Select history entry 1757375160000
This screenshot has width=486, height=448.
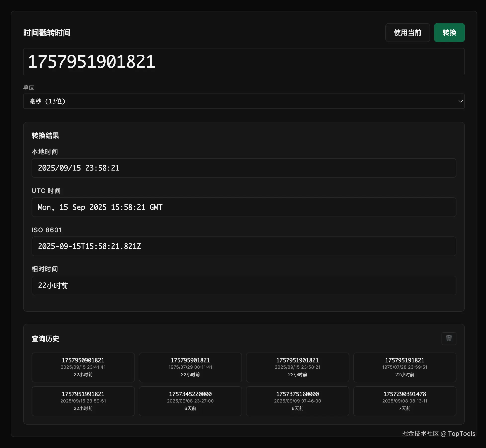pyautogui.click(x=297, y=401)
